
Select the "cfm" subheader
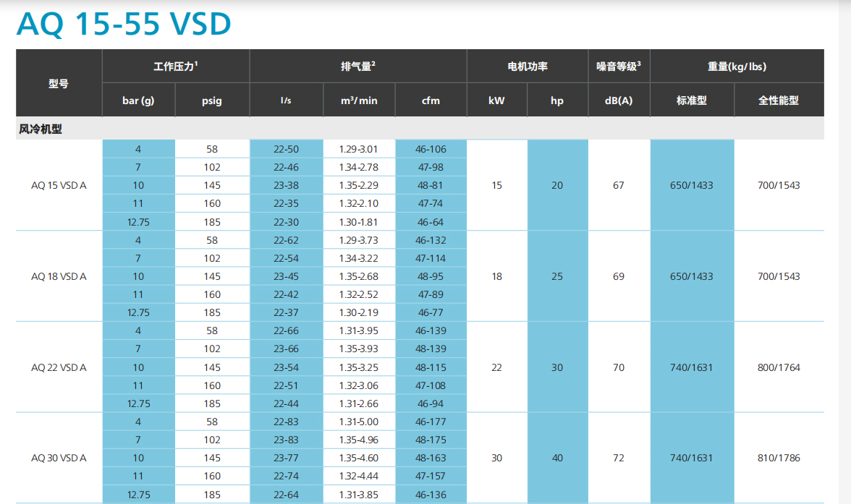431,101
